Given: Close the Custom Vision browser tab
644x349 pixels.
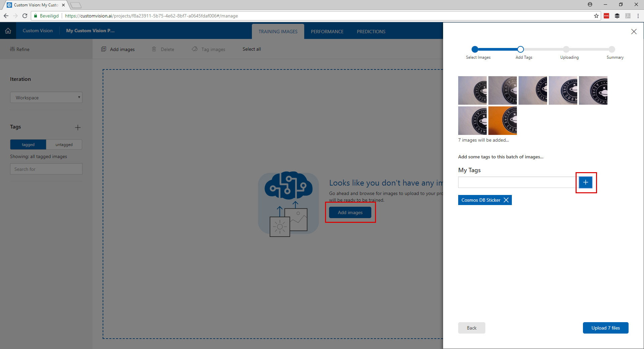Looking at the screenshot, I should [63, 5].
